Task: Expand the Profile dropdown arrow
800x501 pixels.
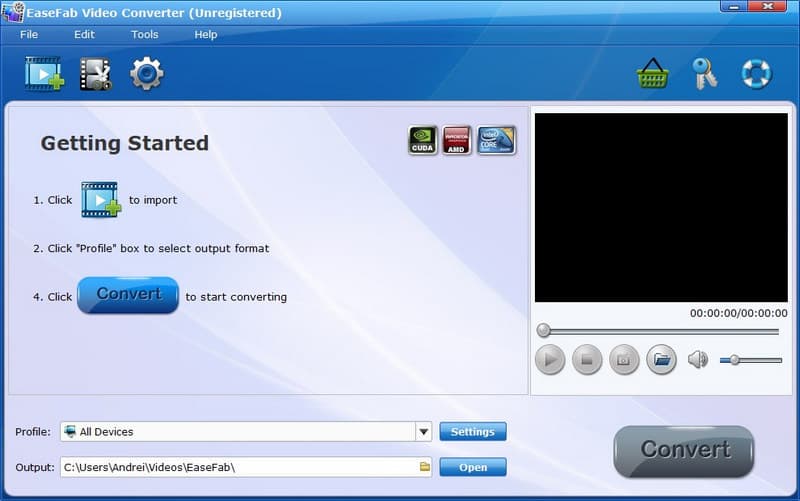Action: [x=423, y=432]
